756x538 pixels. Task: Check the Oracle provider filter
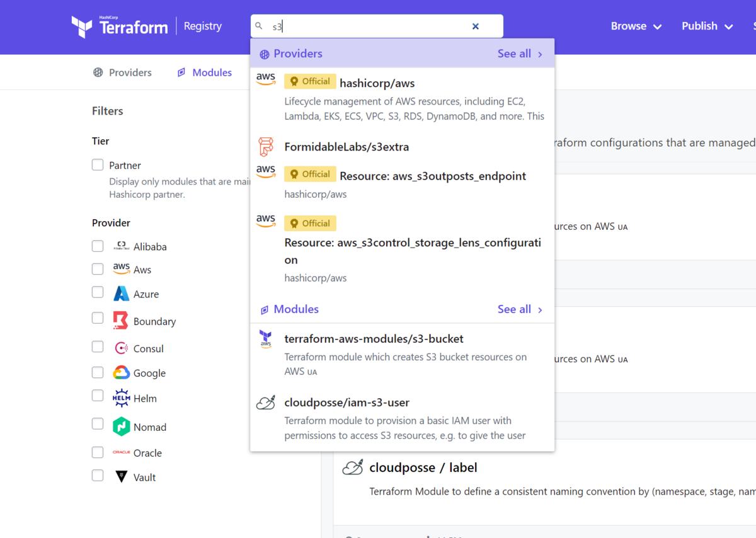[98, 452]
